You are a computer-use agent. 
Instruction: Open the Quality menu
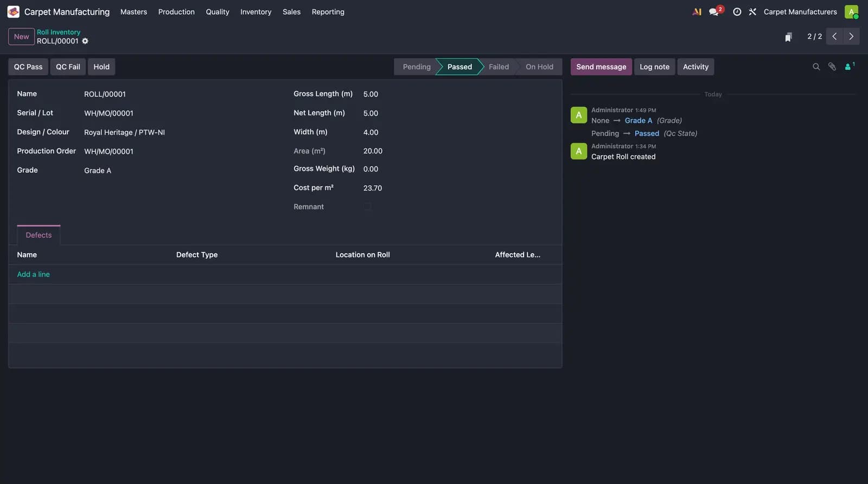[218, 12]
